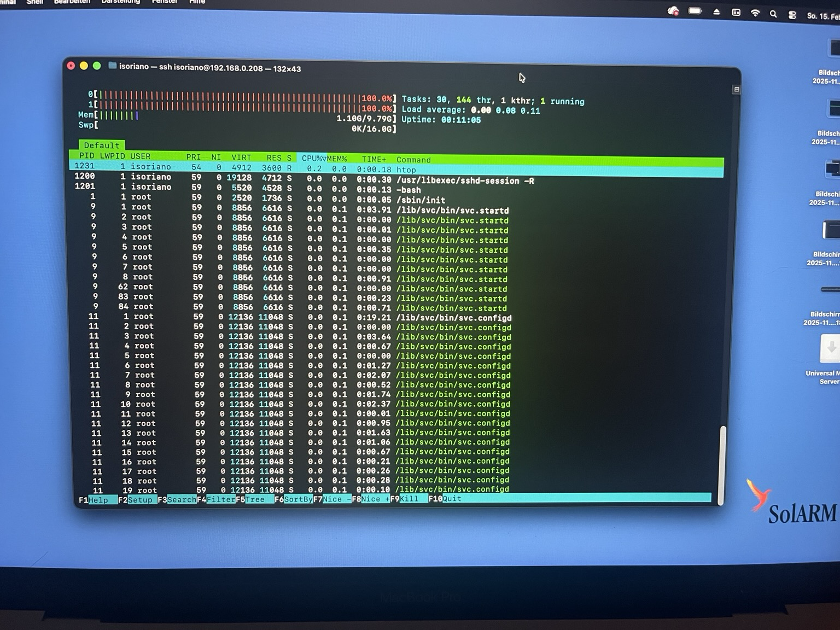The image size is (840, 630).
Task: Sort by the CPU% column header
Action: pyautogui.click(x=313, y=159)
